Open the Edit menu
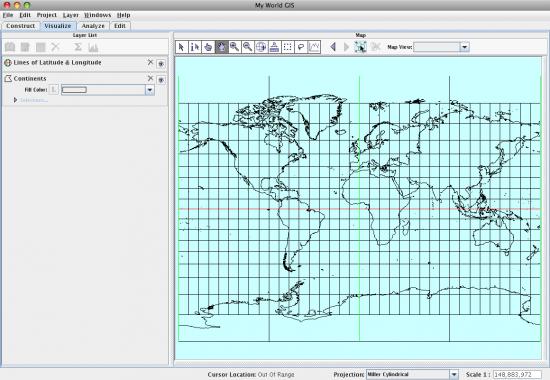Screen dimensions: 550x380 coord(25,15)
